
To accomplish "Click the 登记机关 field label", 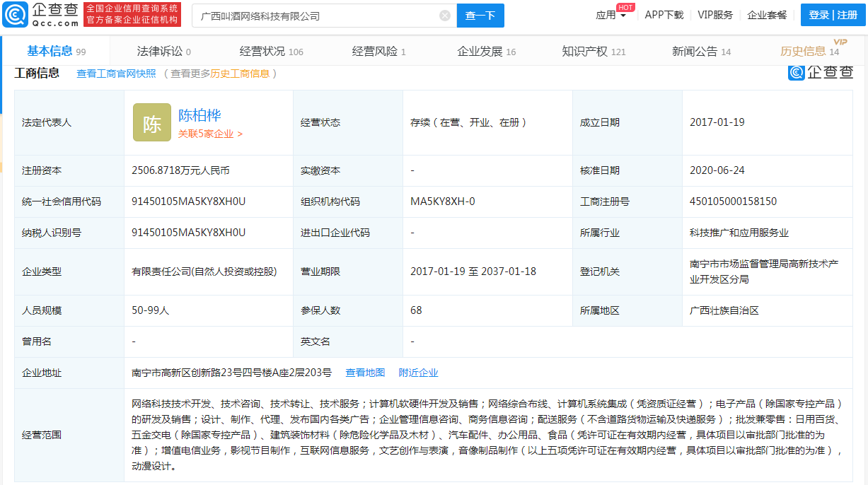I will 600,272.
